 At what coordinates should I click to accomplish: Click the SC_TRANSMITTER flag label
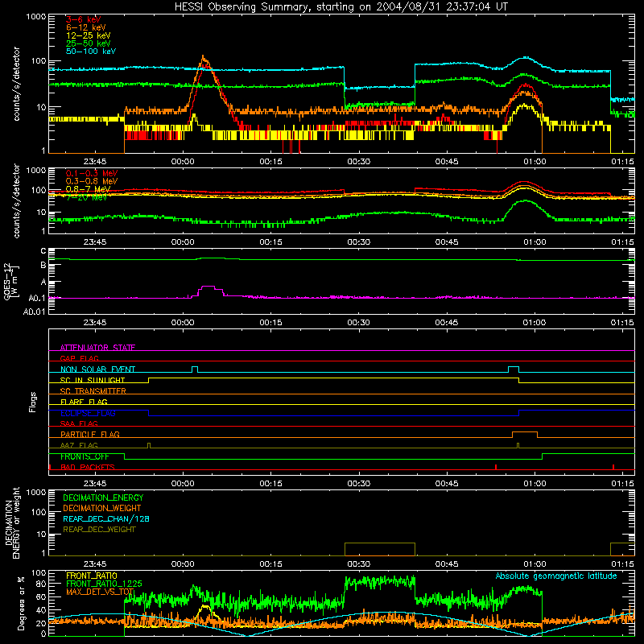tap(93, 391)
